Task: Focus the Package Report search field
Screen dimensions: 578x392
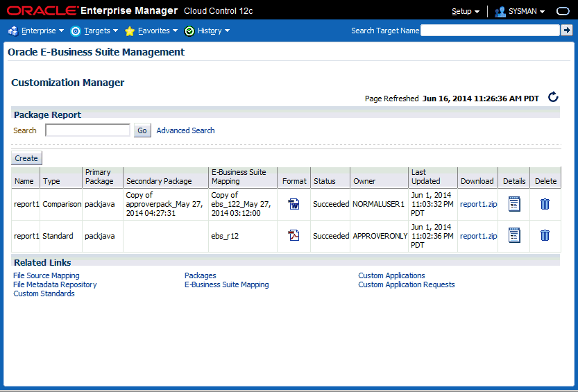Action: (87, 130)
